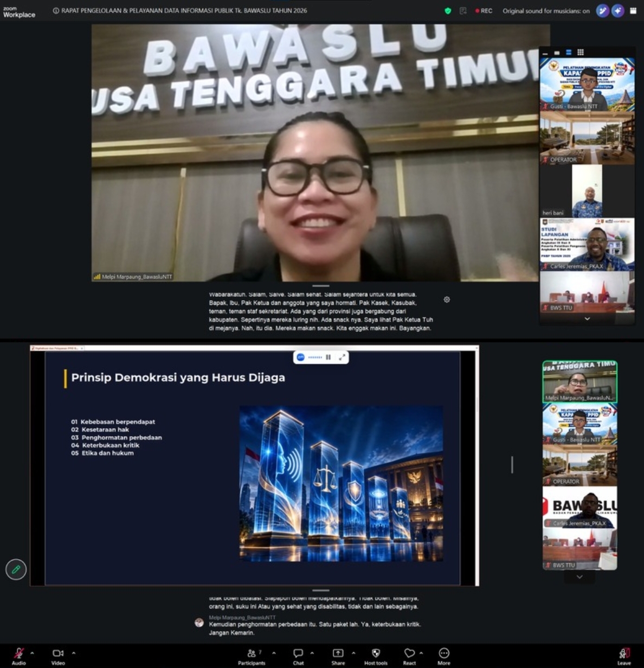Open video options arrow beside Video
The image size is (644, 668).
point(74,653)
